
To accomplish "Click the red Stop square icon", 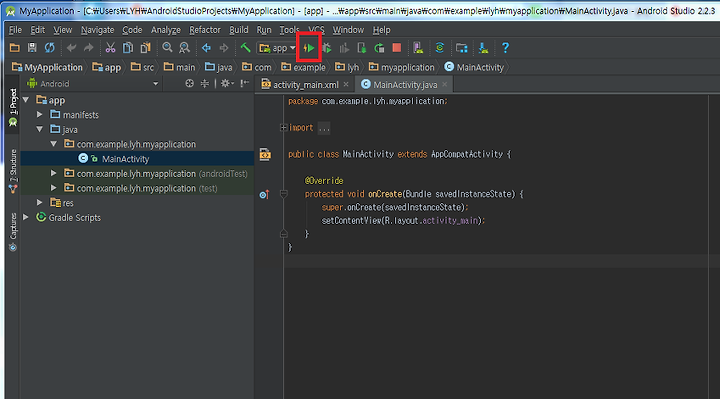I will 397,48.
